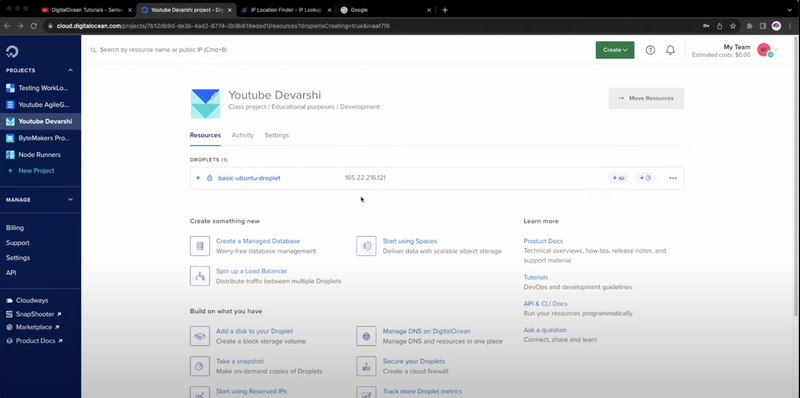Open Billing in the sidebar
The image size is (800, 398).
point(15,228)
